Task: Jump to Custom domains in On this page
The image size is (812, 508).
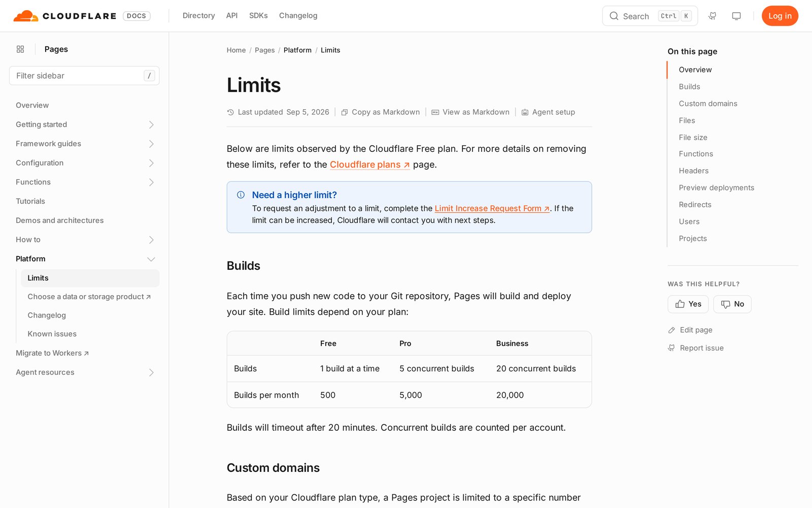Action: click(708, 104)
